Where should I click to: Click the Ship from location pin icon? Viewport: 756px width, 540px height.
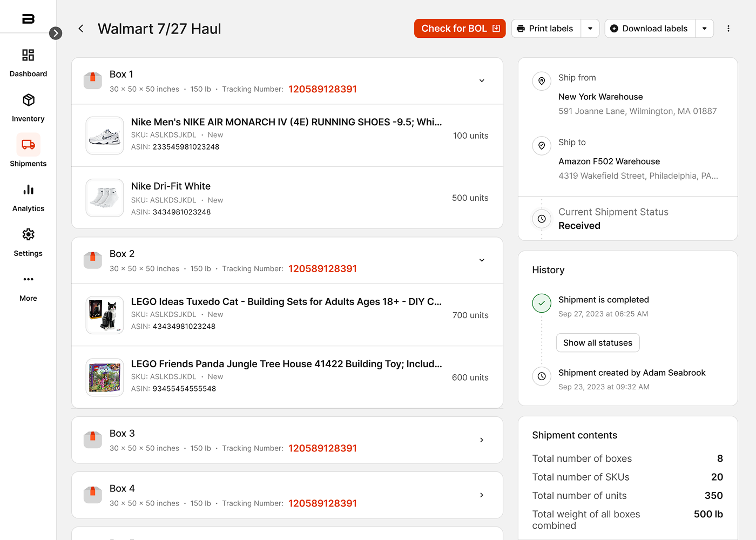click(542, 81)
